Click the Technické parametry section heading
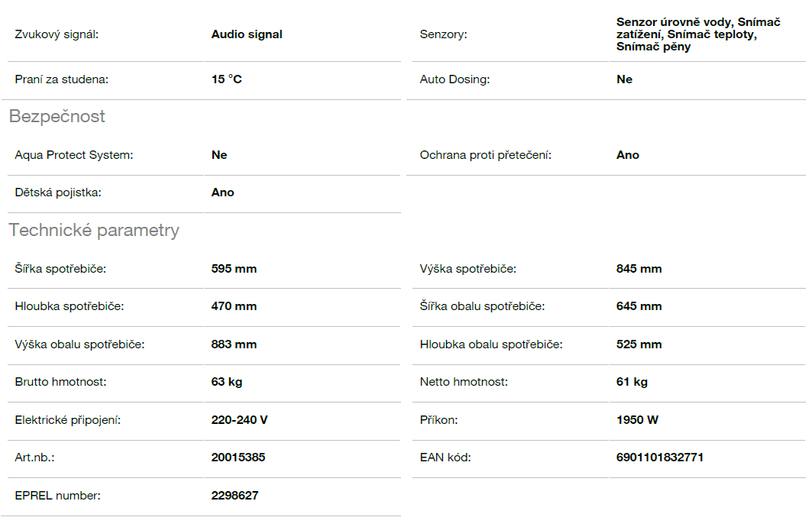 pyautogui.click(x=94, y=231)
